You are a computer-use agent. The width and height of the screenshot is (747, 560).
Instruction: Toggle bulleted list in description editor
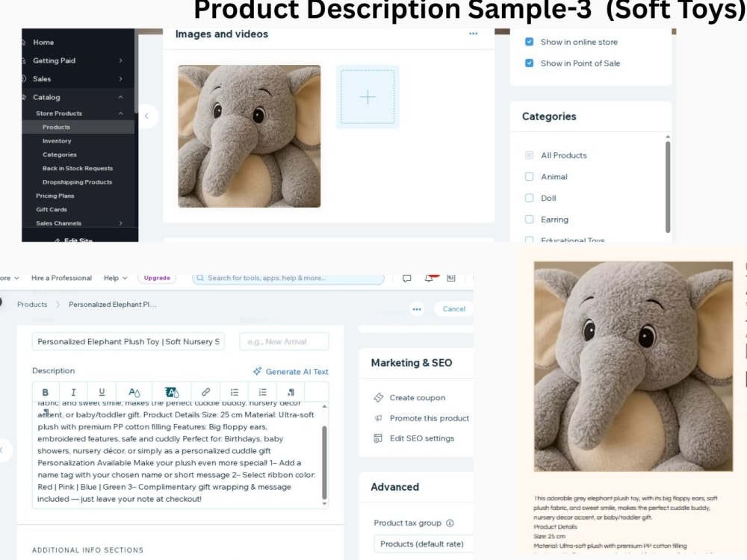235,393
